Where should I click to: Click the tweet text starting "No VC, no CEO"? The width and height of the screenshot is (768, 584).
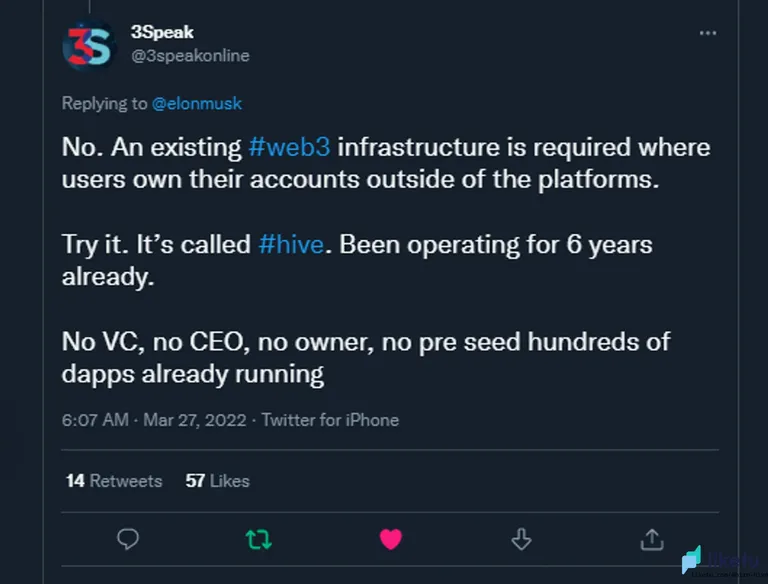(x=366, y=358)
